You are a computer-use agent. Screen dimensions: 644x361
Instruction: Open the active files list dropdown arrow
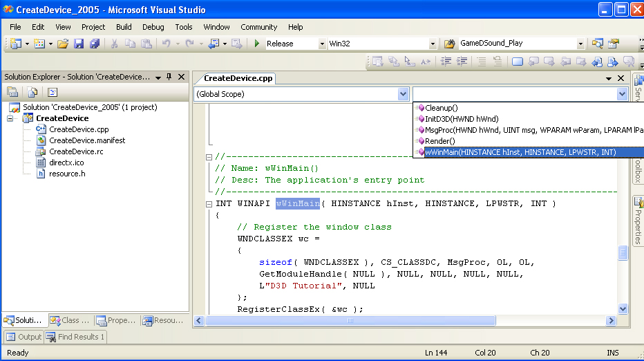[x=609, y=78]
